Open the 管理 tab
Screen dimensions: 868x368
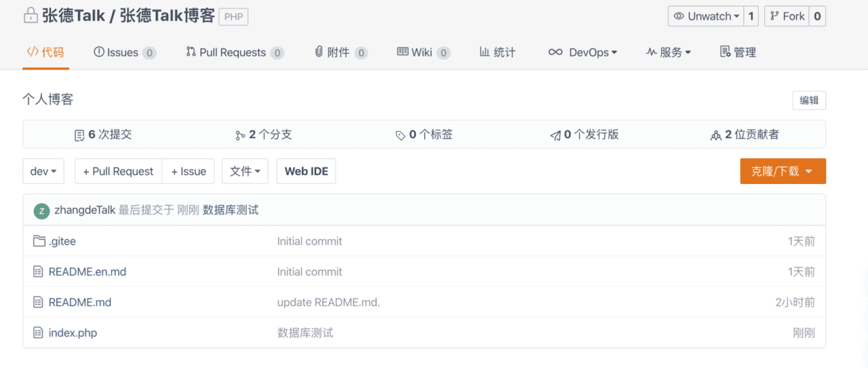738,52
